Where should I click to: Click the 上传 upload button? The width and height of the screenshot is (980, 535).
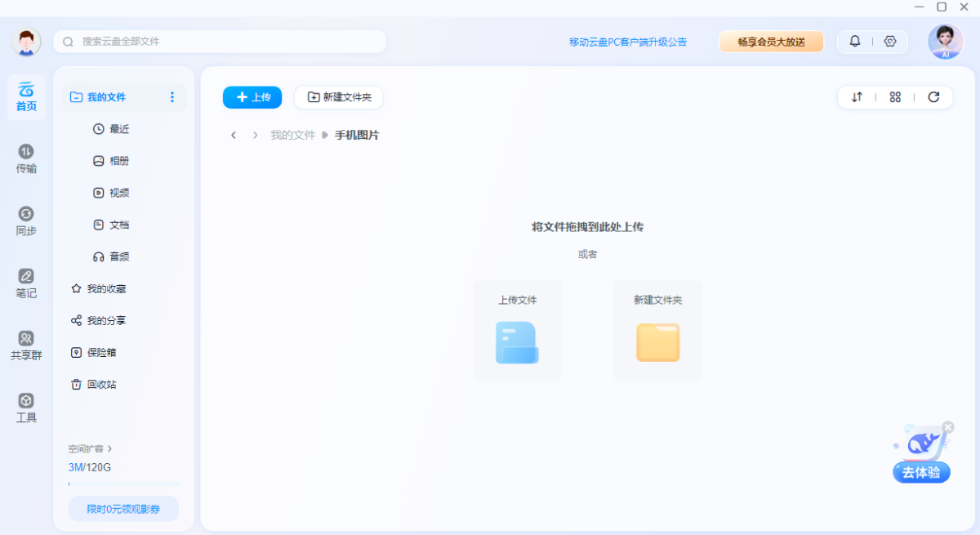252,96
